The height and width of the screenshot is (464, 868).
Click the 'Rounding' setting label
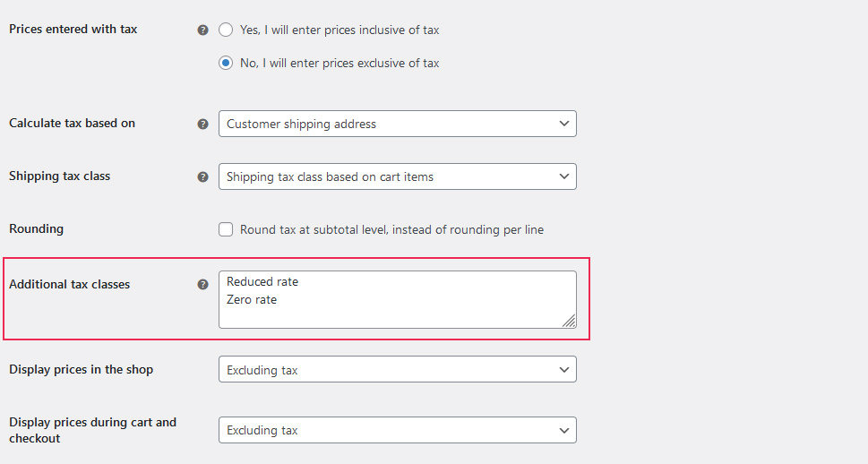point(36,228)
